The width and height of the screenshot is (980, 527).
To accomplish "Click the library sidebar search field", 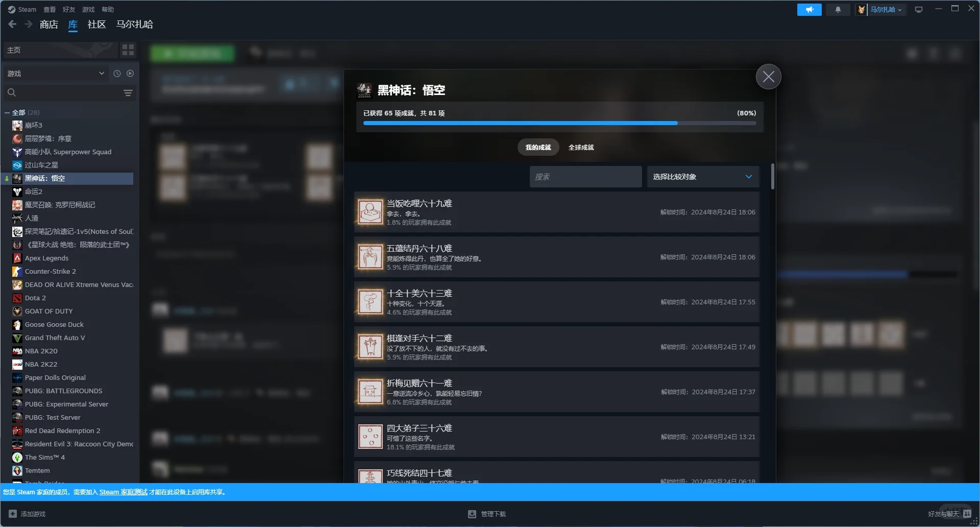I will click(x=63, y=92).
